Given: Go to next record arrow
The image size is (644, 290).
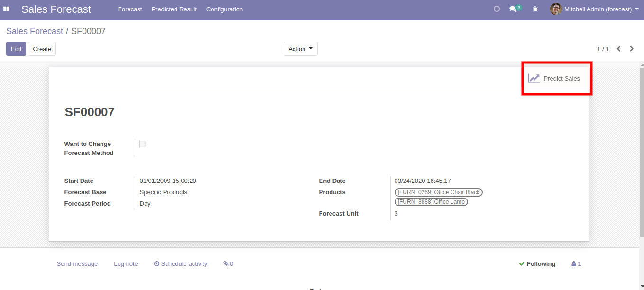Looking at the screenshot, I should [631, 49].
